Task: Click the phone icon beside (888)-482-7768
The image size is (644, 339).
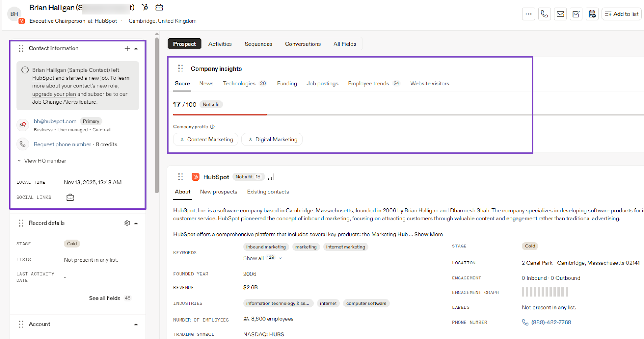Action: point(525,322)
